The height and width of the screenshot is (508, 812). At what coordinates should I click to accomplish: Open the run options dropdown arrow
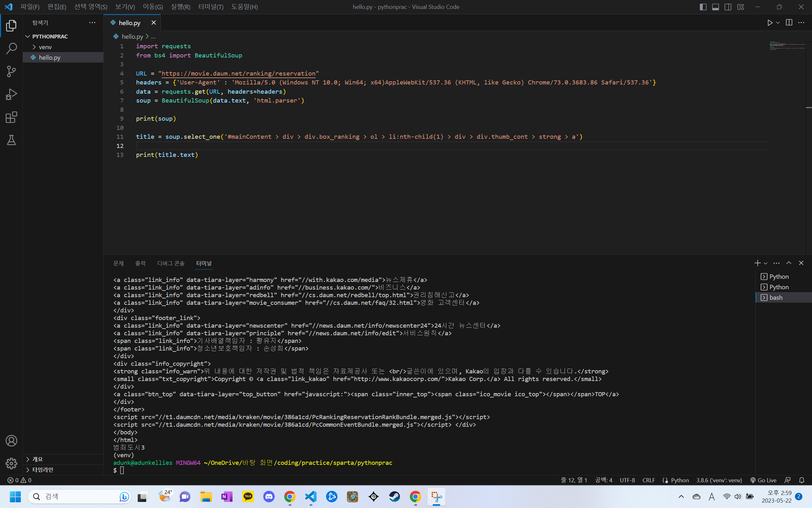point(778,23)
